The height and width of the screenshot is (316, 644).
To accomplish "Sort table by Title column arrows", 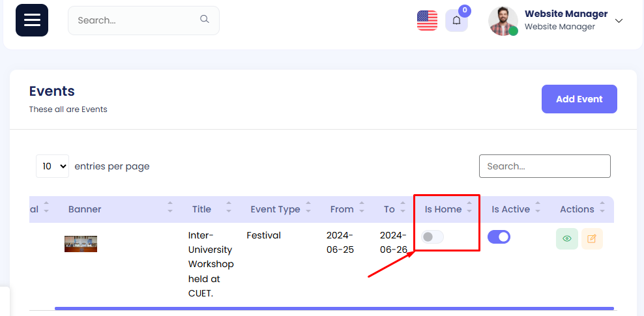I will (229, 209).
